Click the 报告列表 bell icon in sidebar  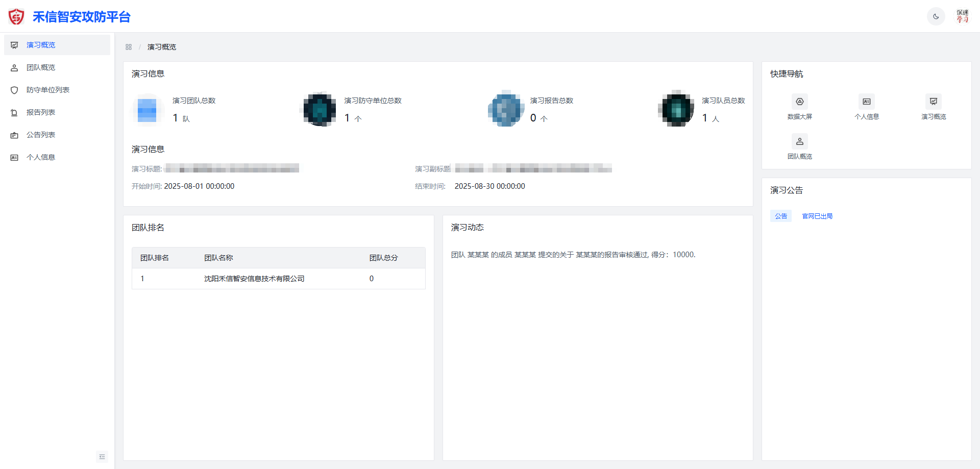point(14,112)
